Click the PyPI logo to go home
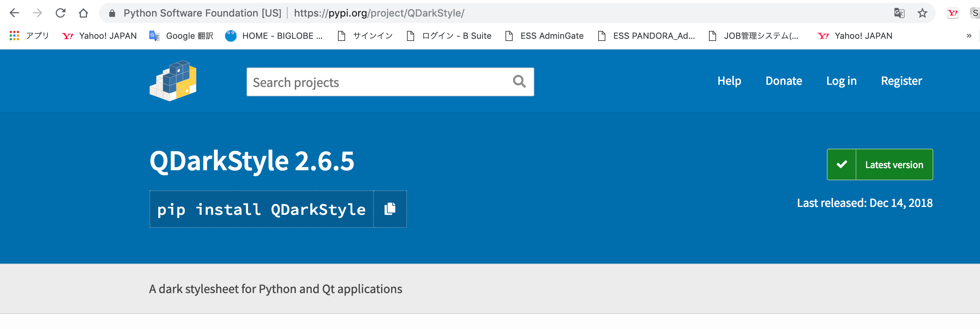Image resolution: width=980 pixels, height=329 pixels. tap(173, 80)
